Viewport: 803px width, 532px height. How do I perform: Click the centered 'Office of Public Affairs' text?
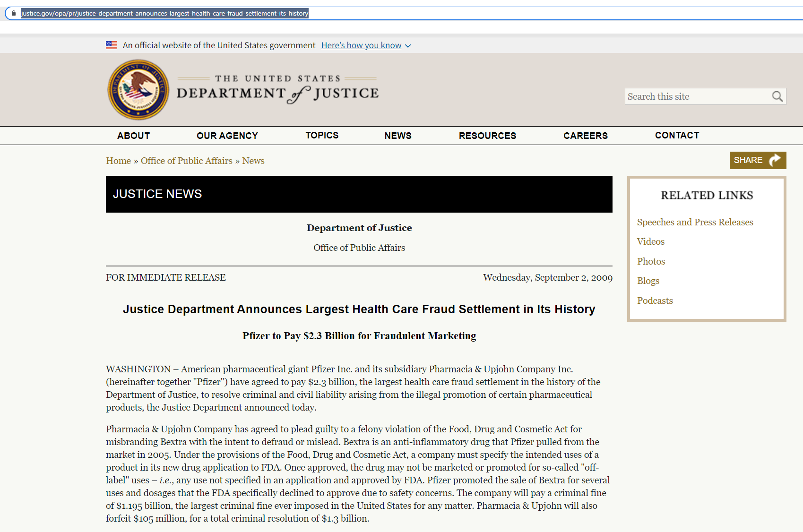point(359,248)
